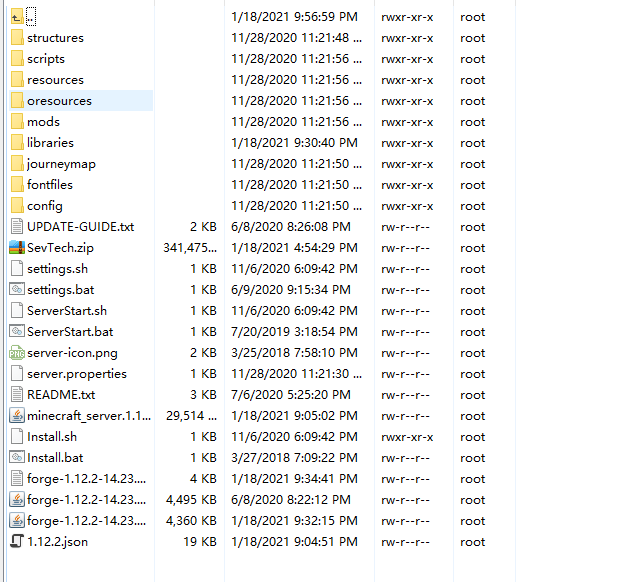
Task: Select the '1.12.2.json' file name
Action: pyautogui.click(x=58, y=542)
